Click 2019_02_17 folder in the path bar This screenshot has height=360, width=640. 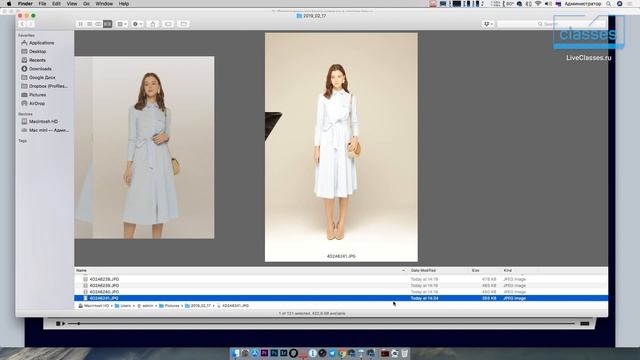click(x=198, y=306)
